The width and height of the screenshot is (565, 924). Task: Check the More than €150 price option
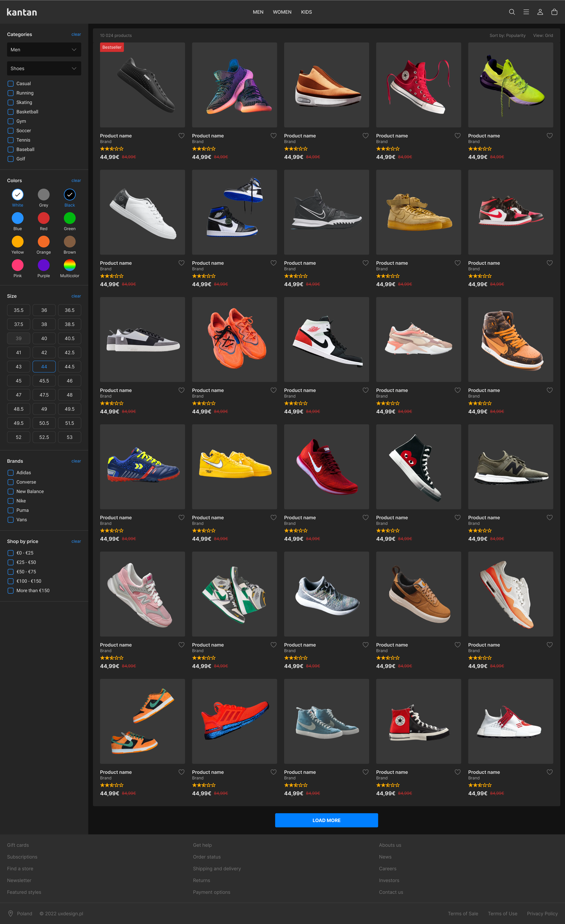point(10,591)
